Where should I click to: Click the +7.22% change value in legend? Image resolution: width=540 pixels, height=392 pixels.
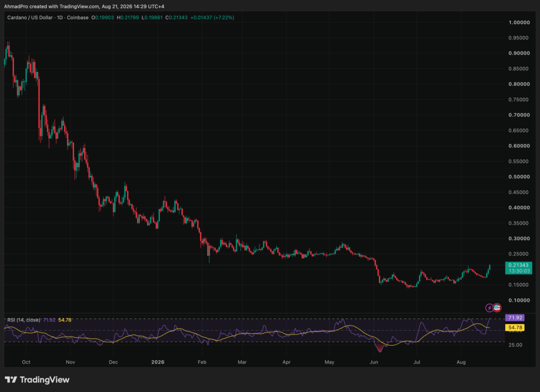point(224,17)
